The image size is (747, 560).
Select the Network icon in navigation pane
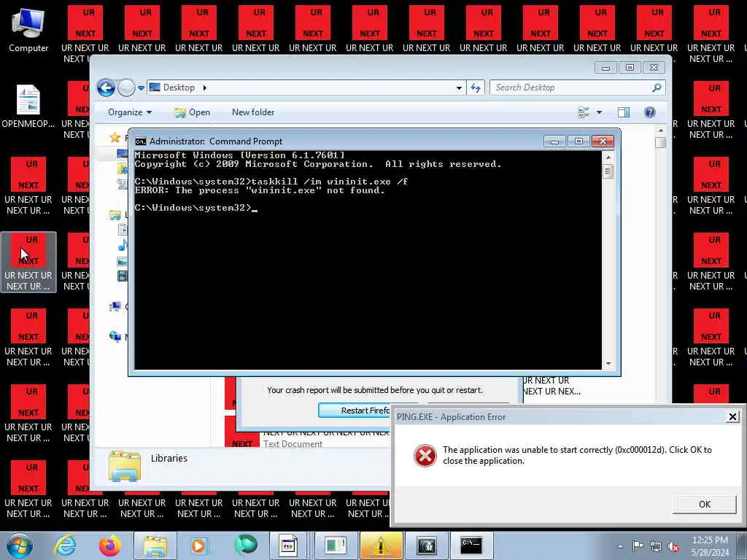[115, 336]
